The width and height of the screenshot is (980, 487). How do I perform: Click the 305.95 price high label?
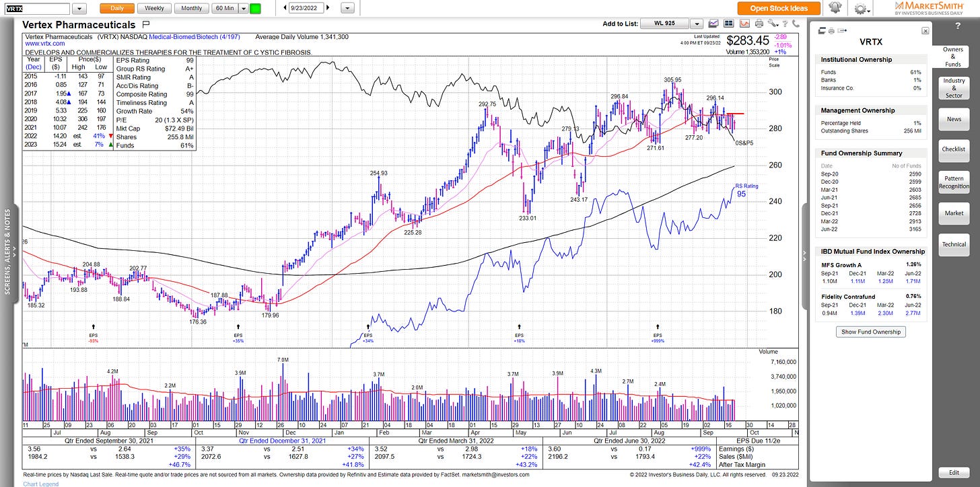[x=672, y=79]
